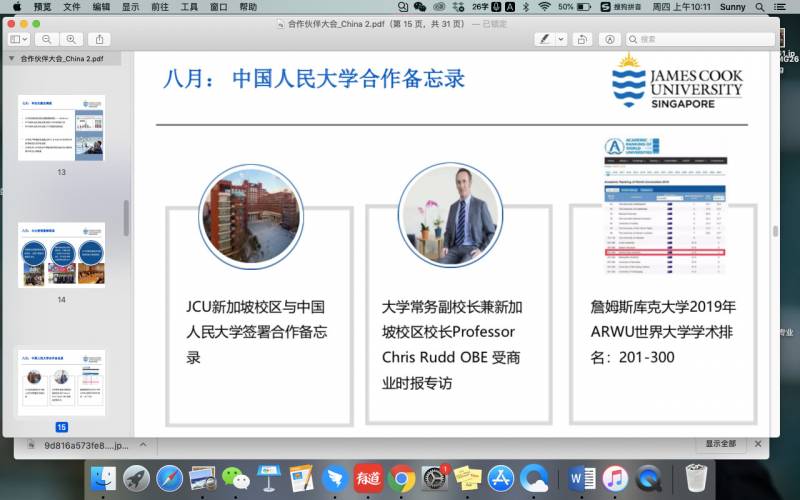Select the highlight pen tool
This screenshot has width=800, height=500.
[x=544, y=39]
